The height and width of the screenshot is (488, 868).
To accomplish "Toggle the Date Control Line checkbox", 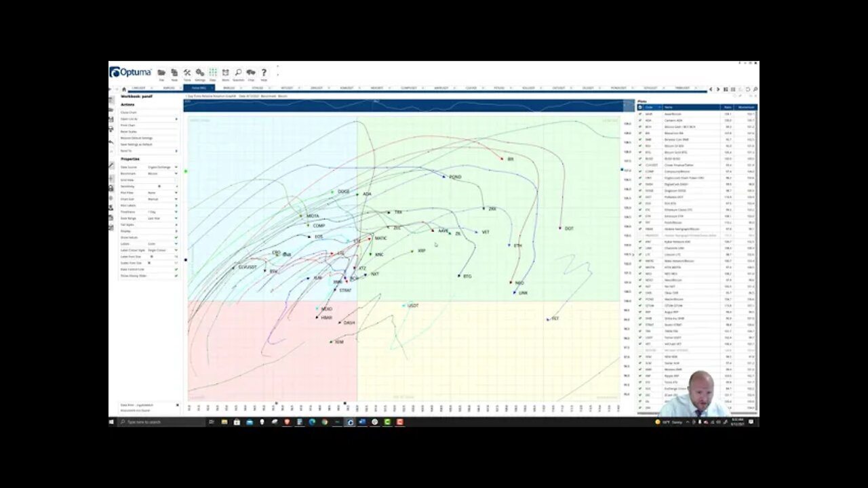I will coord(176,269).
